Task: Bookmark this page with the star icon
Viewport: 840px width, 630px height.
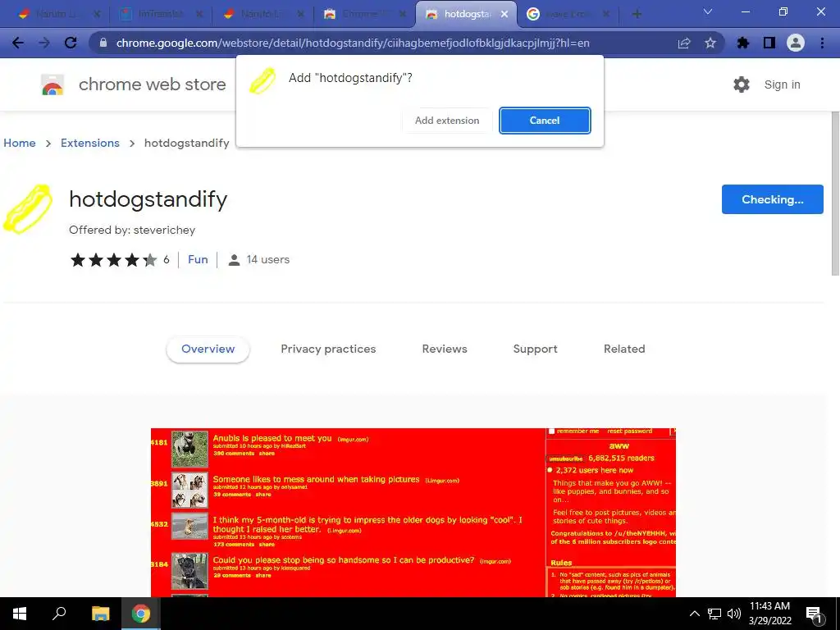Action: (710, 43)
